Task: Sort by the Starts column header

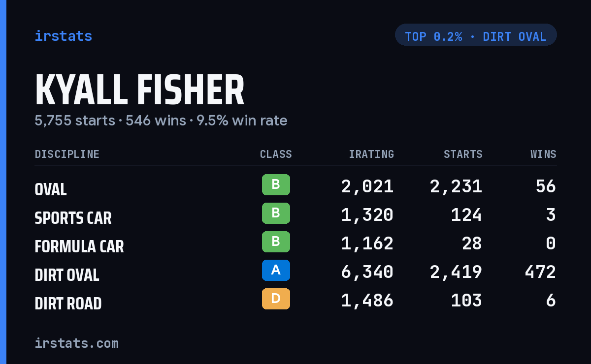Action: point(463,154)
